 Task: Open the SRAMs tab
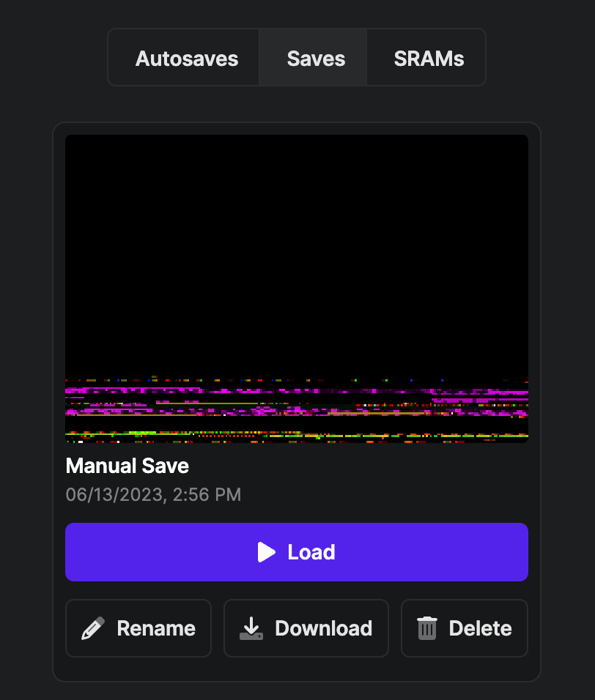(429, 59)
